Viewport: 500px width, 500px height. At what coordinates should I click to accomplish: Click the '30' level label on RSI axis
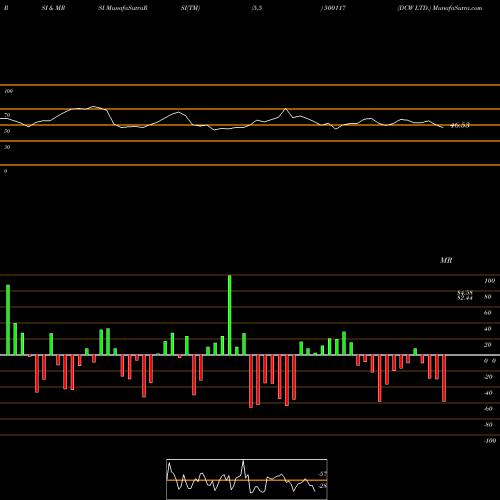pos(7,147)
